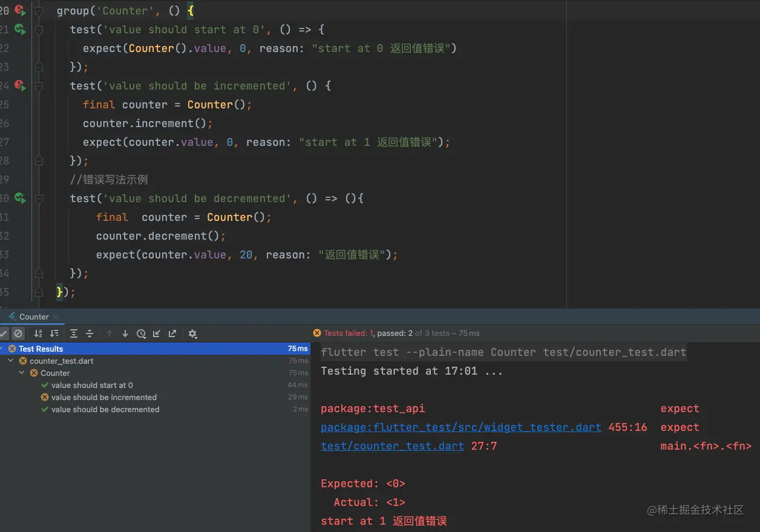
Task: Select 'value should be decremented' result
Action: (x=105, y=409)
